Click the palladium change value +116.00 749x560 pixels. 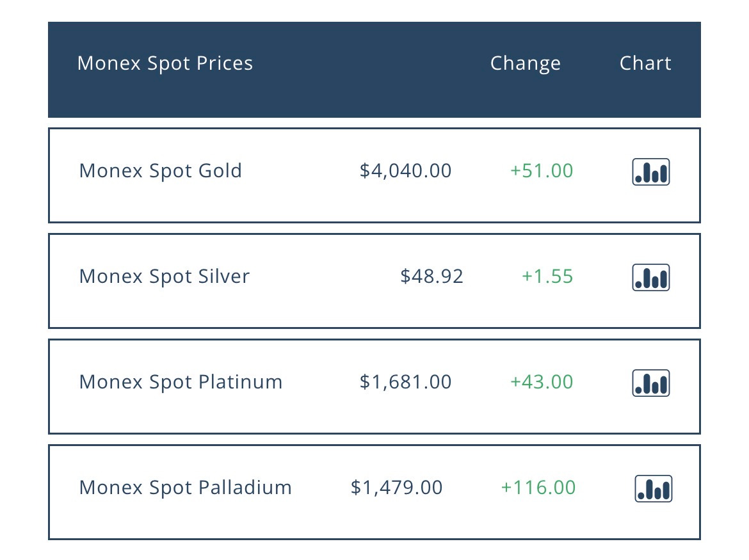click(x=538, y=488)
